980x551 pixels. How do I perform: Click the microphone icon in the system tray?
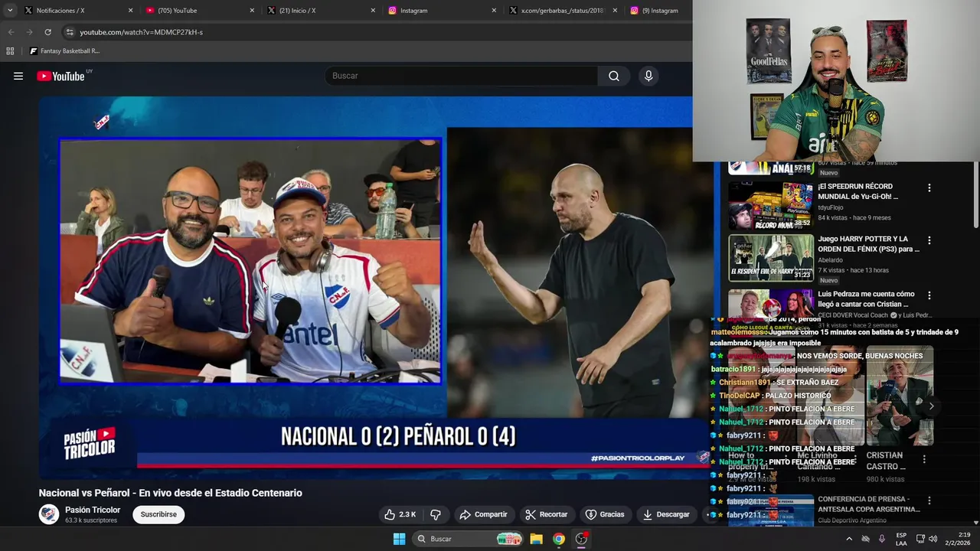pyautogui.click(x=882, y=539)
